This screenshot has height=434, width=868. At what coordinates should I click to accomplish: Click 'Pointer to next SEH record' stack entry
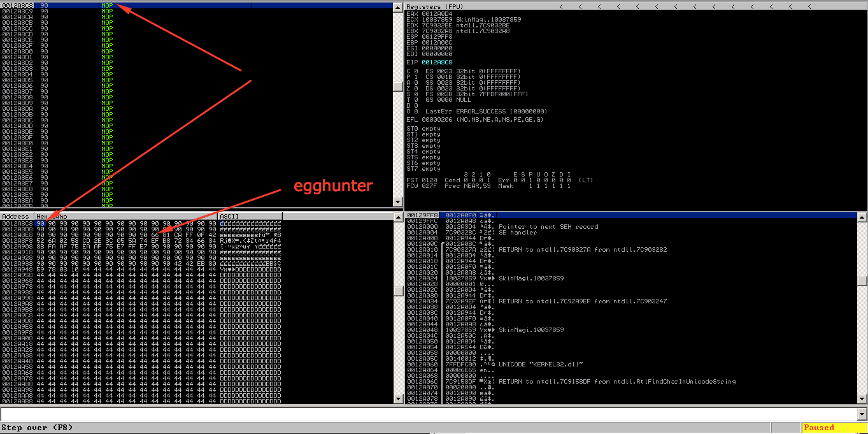[548, 227]
